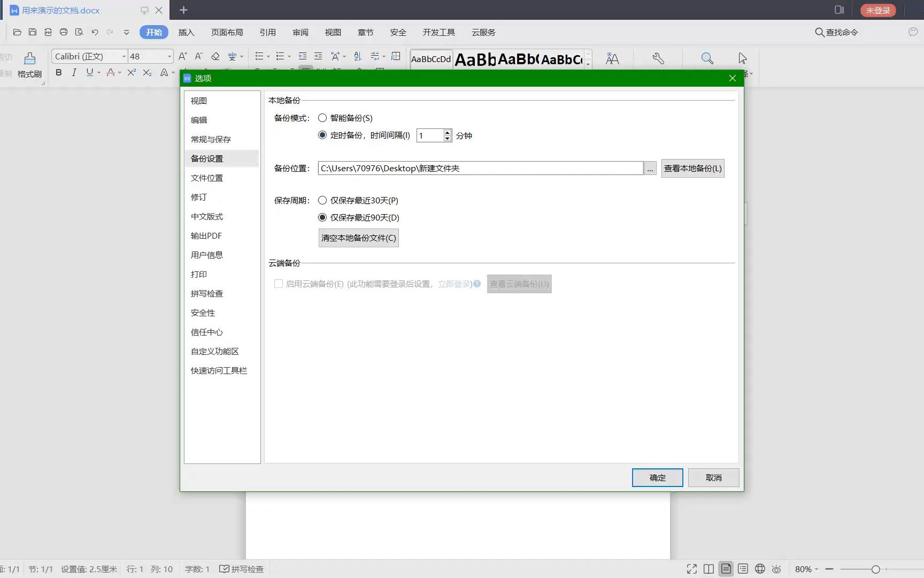This screenshot has height=578, width=924.
Task: Switch to full screen view in status bar
Action: pyautogui.click(x=691, y=569)
